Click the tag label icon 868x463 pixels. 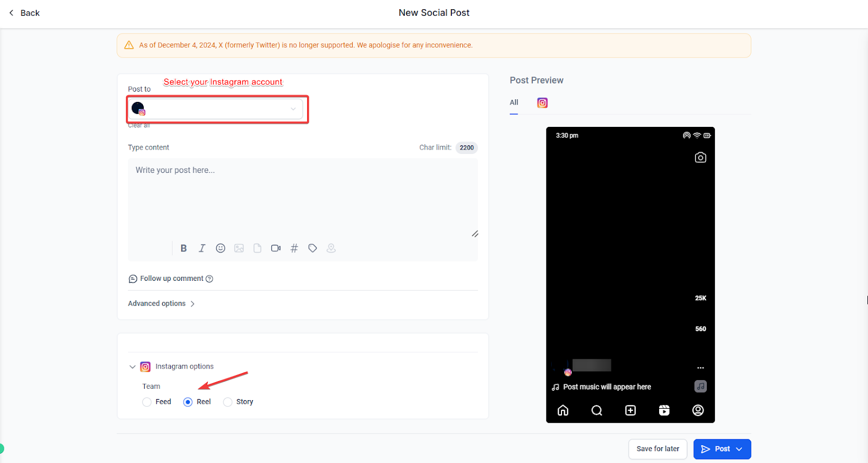pos(312,248)
